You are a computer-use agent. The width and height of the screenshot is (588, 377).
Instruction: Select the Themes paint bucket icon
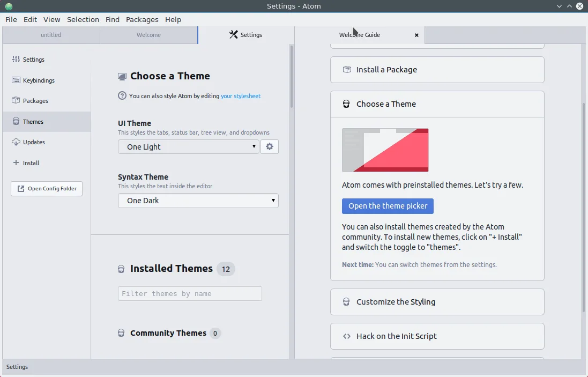click(16, 121)
